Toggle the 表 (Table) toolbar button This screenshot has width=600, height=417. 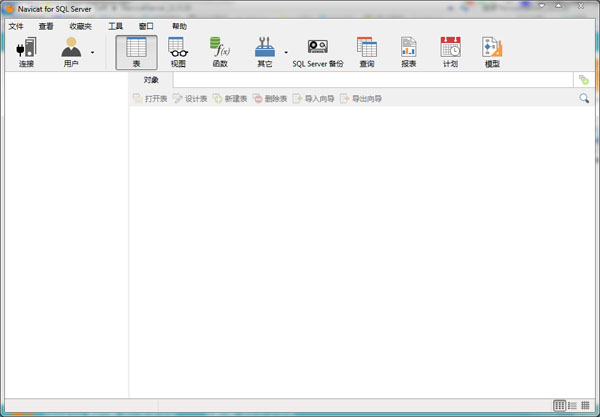[136, 52]
